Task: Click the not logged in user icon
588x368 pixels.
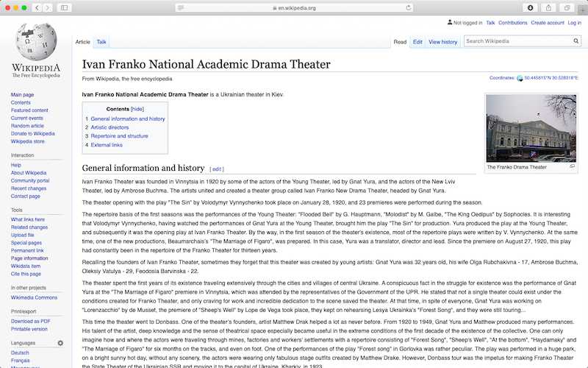Action: [450, 22]
